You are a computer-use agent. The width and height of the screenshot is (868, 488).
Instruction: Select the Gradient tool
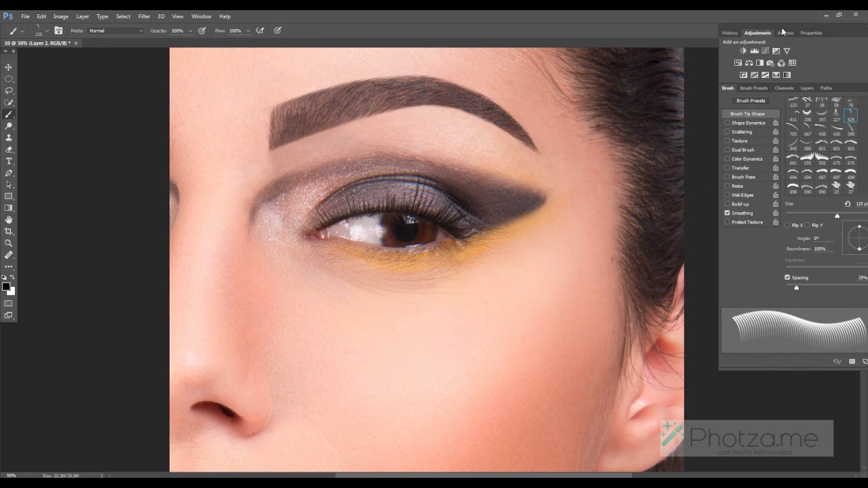[x=9, y=208]
